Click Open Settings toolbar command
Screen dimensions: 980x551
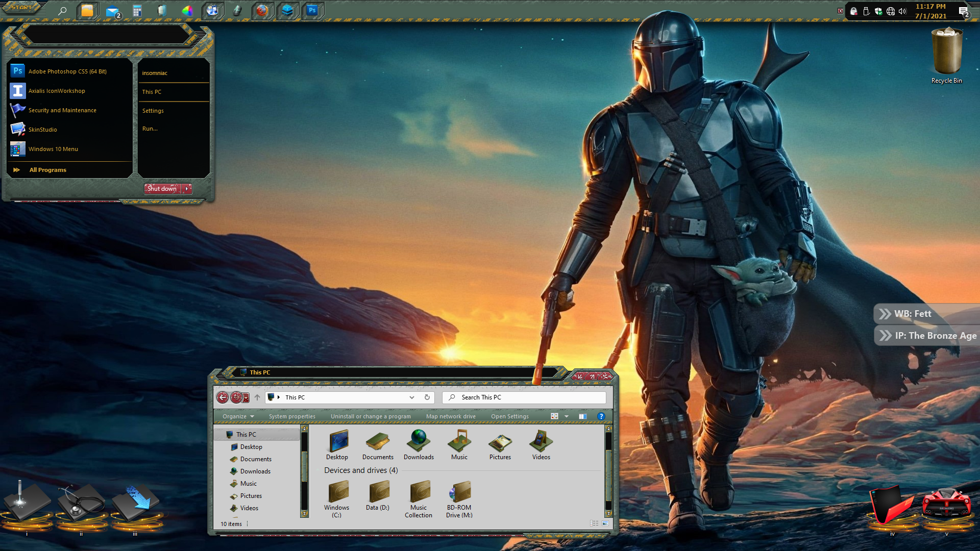coord(510,416)
